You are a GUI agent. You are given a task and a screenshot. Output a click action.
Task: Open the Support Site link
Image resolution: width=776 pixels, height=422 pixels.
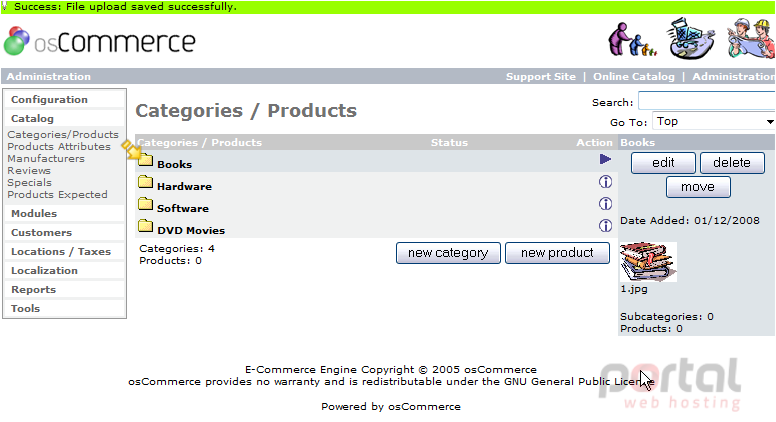[x=540, y=77]
